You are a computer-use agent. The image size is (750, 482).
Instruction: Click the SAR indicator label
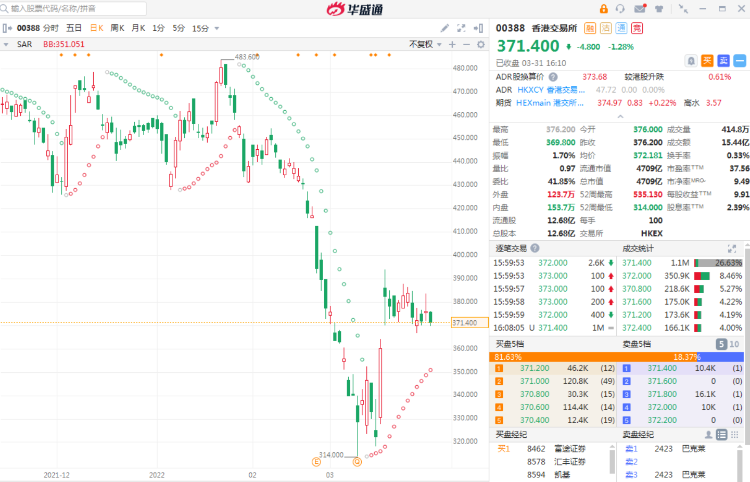tap(24, 44)
